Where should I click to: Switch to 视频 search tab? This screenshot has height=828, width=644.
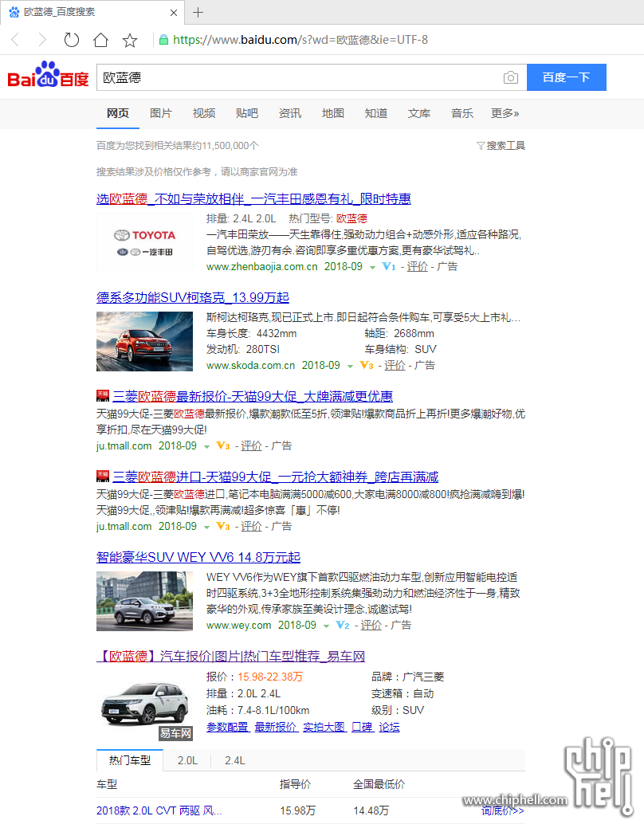click(204, 113)
